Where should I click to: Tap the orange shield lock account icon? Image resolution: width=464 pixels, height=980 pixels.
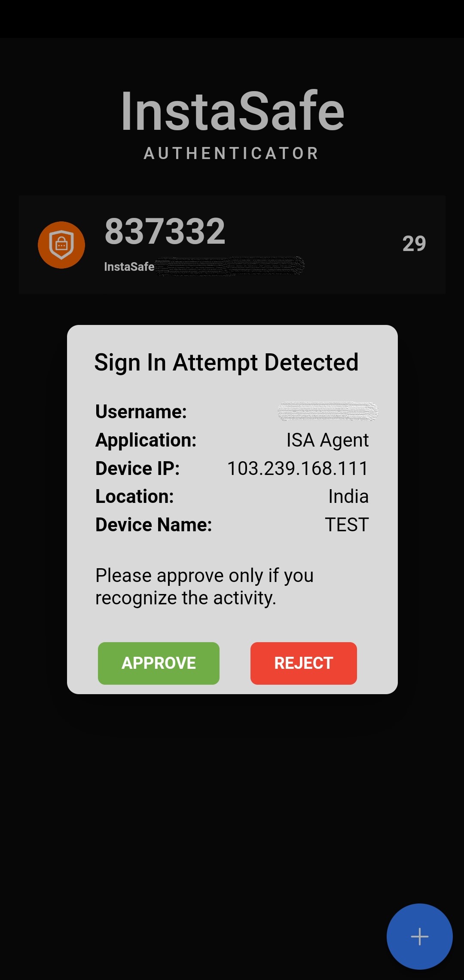click(x=61, y=245)
